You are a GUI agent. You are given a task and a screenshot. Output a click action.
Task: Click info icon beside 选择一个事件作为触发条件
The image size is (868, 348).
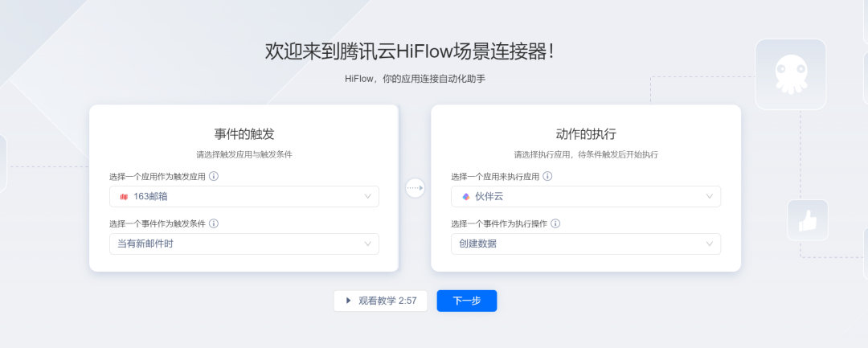coord(214,223)
